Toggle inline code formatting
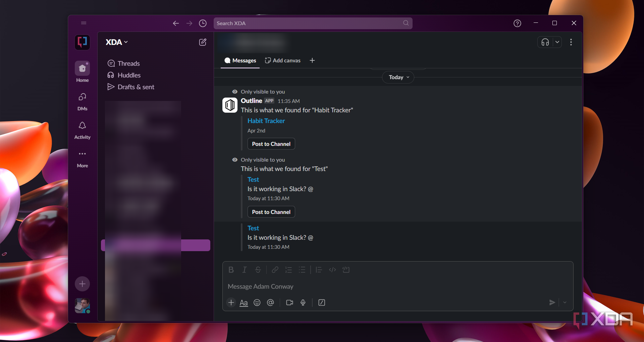Image resolution: width=644 pixels, height=342 pixels. pyautogui.click(x=332, y=270)
